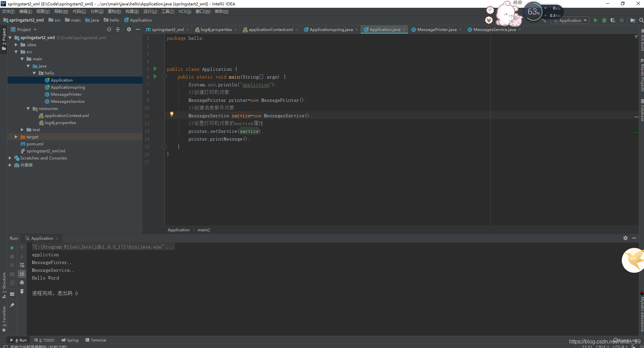Move down the stack trace arrow

[22, 256]
